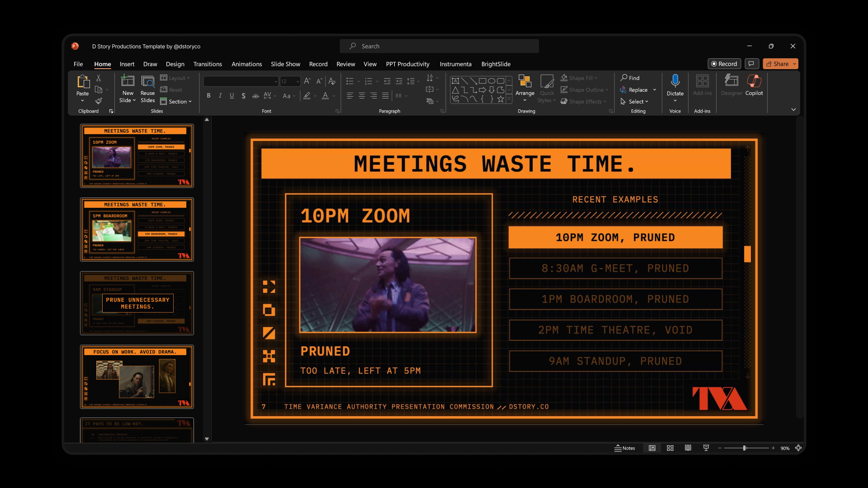Open Reuse Slides pane
This screenshot has height=488, width=868.
[x=147, y=89]
